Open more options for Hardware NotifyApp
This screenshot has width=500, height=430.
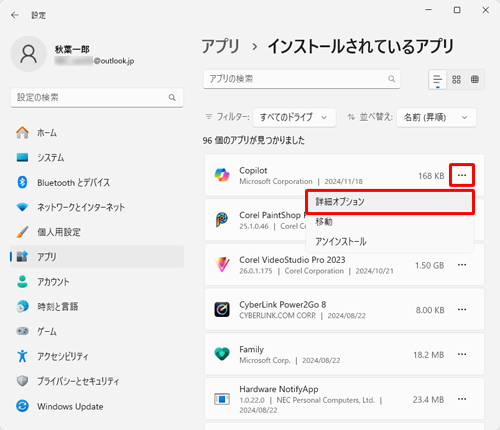462,399
